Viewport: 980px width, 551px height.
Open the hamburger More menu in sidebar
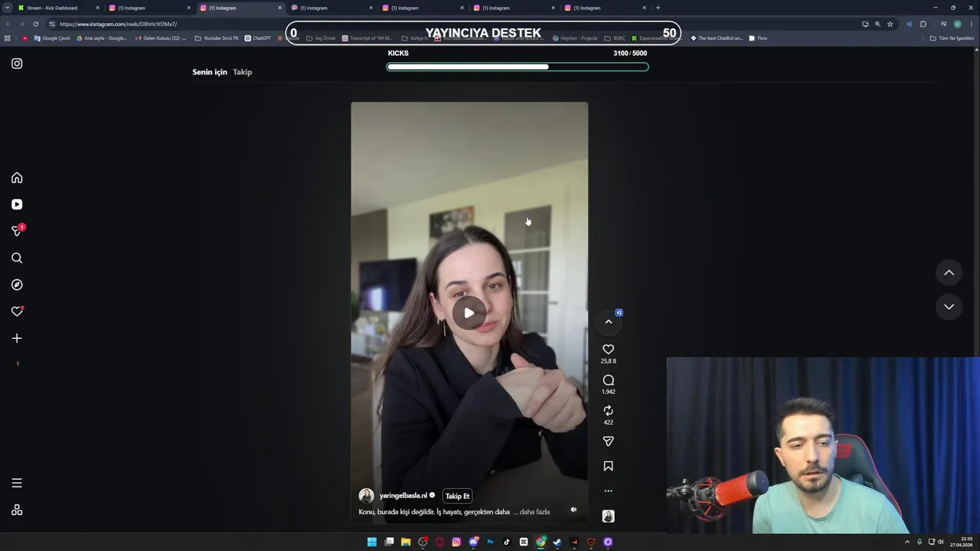(x=17, y=483)
